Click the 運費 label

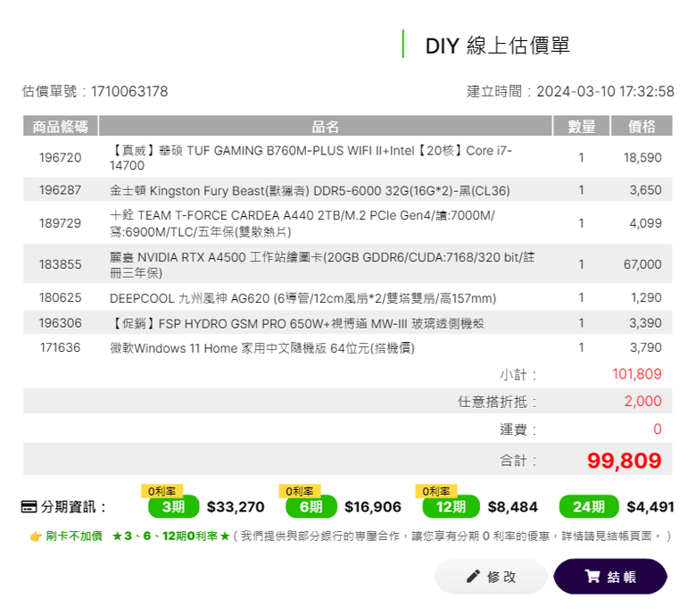click(x=518, y=429)
